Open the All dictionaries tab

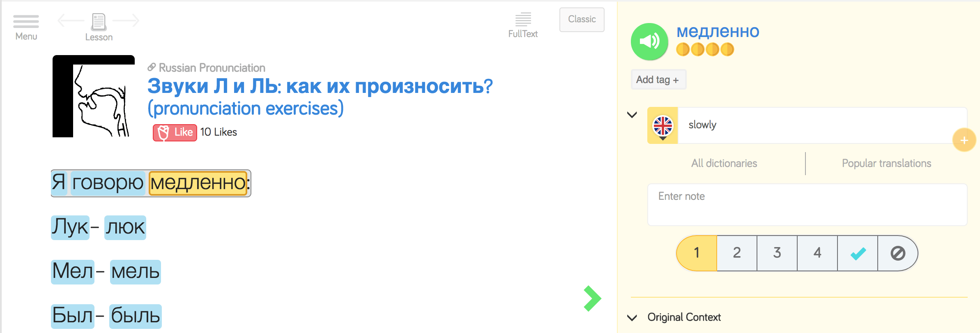724,163
